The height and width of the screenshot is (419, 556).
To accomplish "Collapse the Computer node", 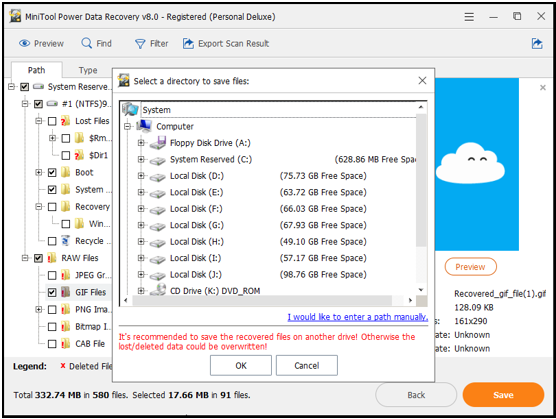I will pyautogui.click(x=127, y=126).
